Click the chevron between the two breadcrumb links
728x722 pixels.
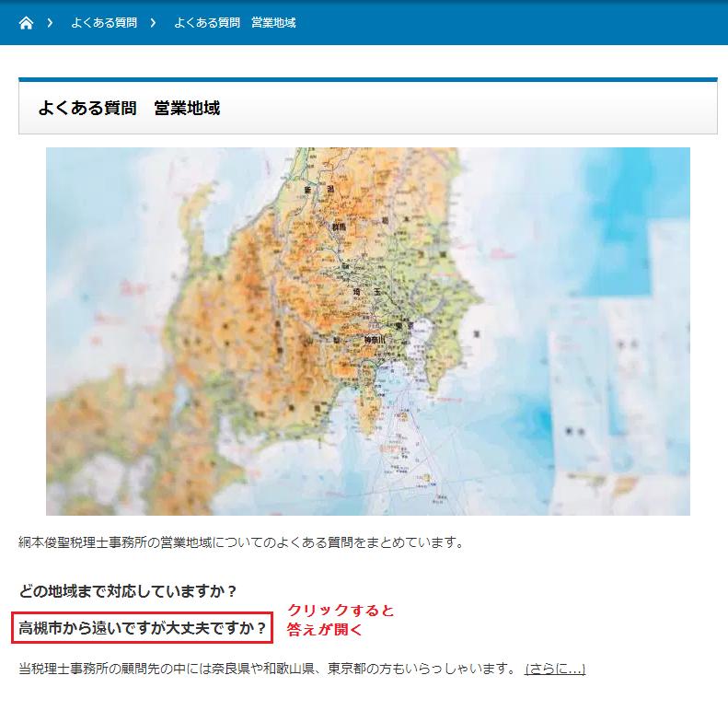tap(153, 23)
